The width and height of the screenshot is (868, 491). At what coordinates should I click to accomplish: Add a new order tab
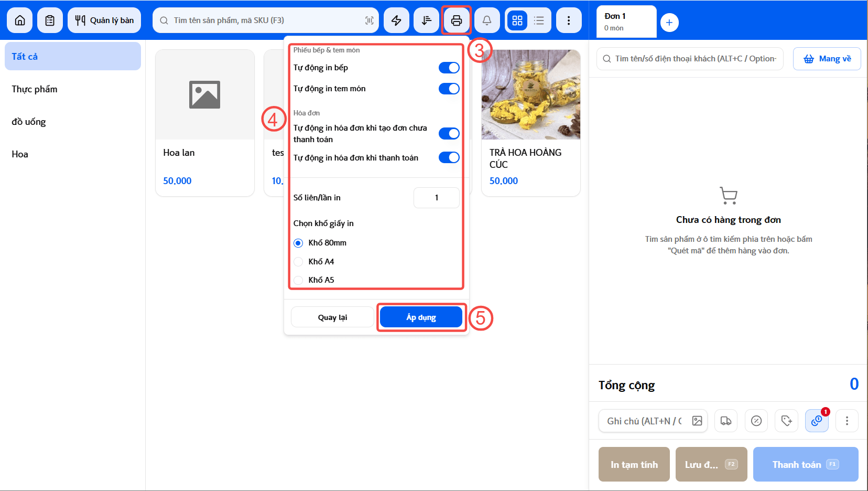click(x=669, y=23)
